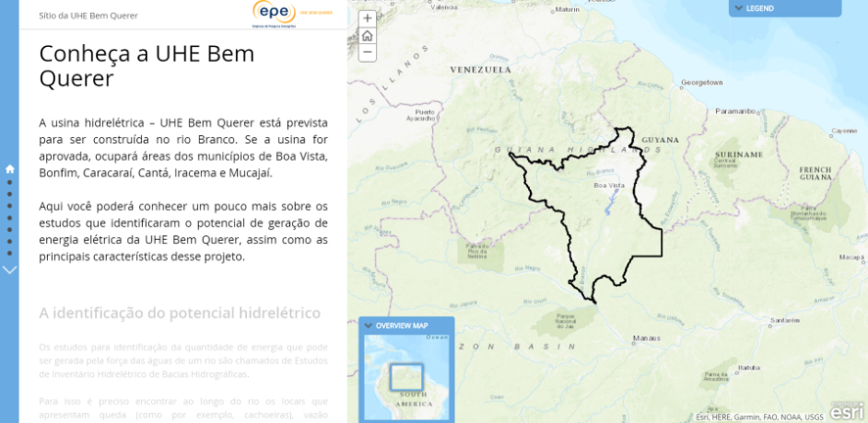Click the 'A identificação do potencial hidrelétrico' heading
This screenshot has width=868, height=423.
pyautogui.click(x=180, y=313)
